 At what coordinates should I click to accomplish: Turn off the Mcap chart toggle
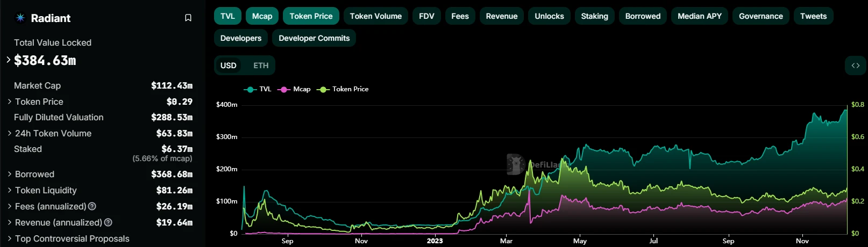[262, 16]
